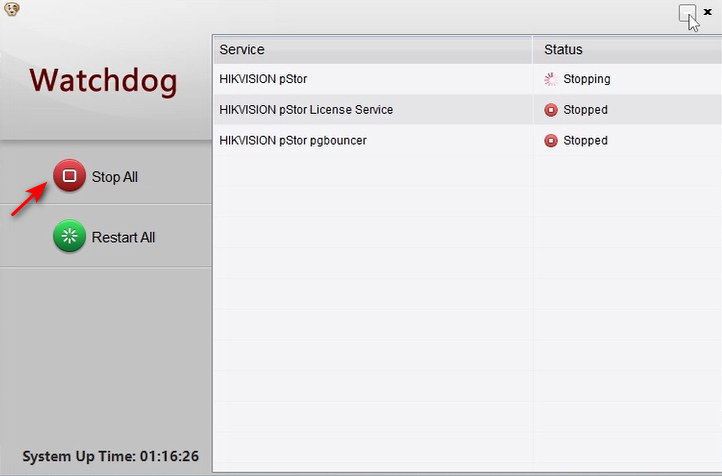Sort by the Status column header

(x=625, y=49)
